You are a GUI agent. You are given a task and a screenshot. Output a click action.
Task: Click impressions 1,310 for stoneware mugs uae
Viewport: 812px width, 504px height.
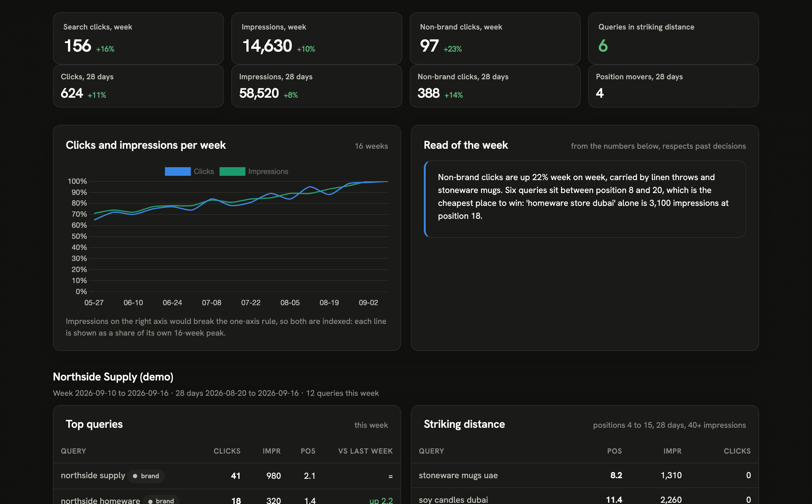(x=671, y=475)
